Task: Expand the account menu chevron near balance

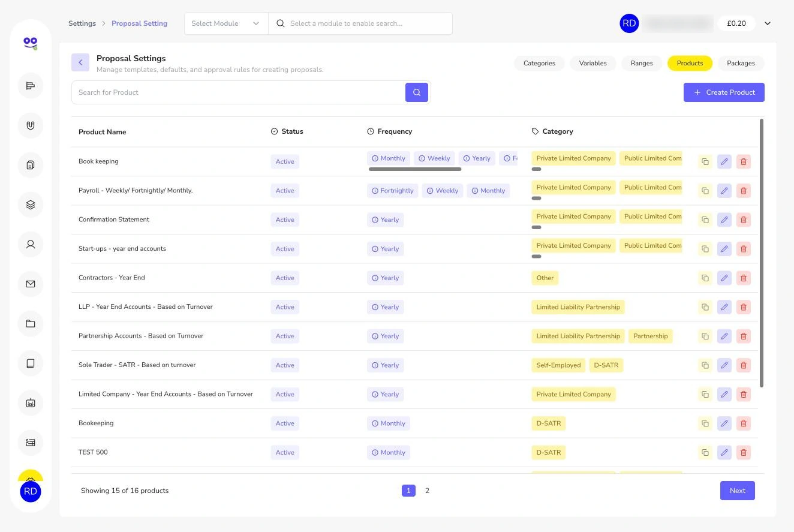Action: point(768,23)
